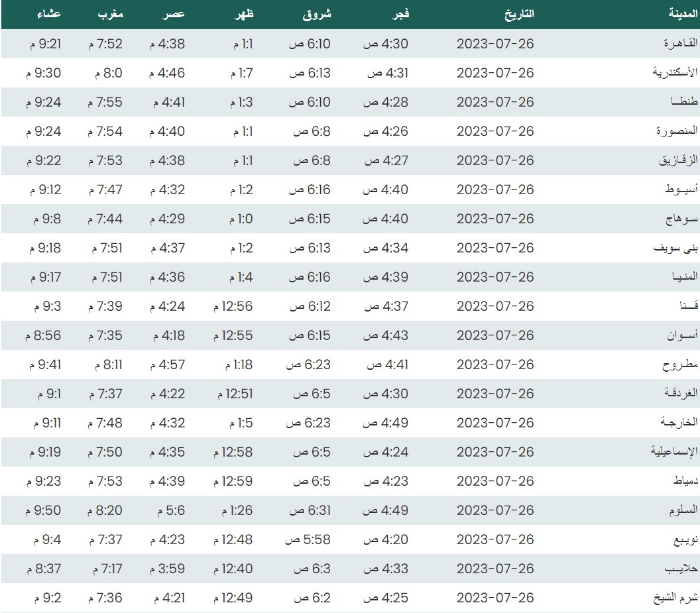Click the نويبع sunrise time 5:58 ص
The width and height of the screenshot is (700, 613).
tap(308, 539)
